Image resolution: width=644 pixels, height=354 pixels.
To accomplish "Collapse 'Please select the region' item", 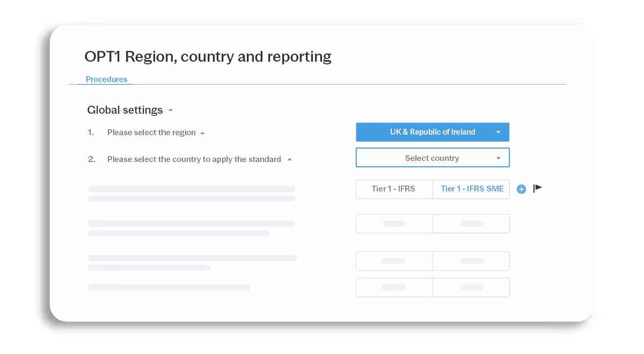I will [x=202, y=133].
